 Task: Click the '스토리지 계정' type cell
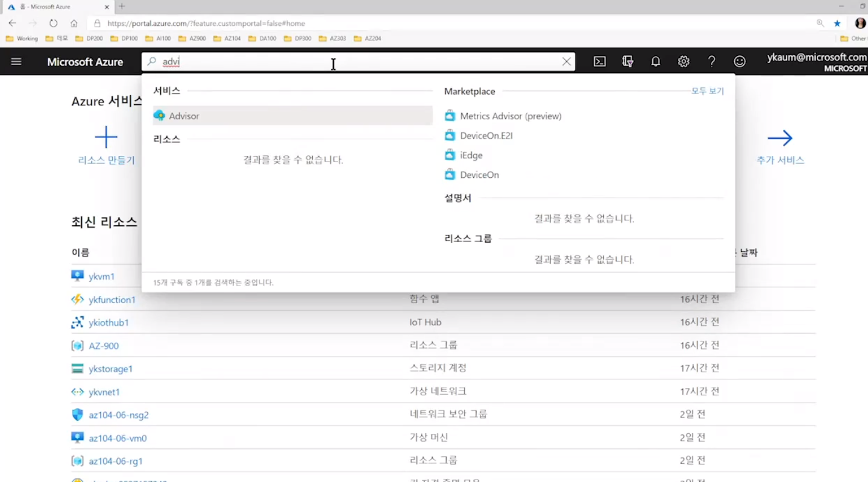tap(438, 368)
